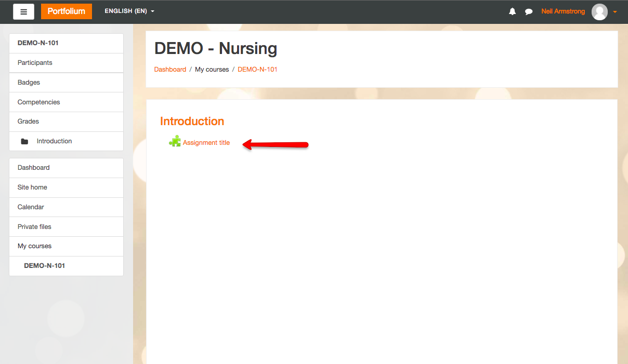Click the user avatar picture
The image size is (628, 364).
(x=599, y=11)
